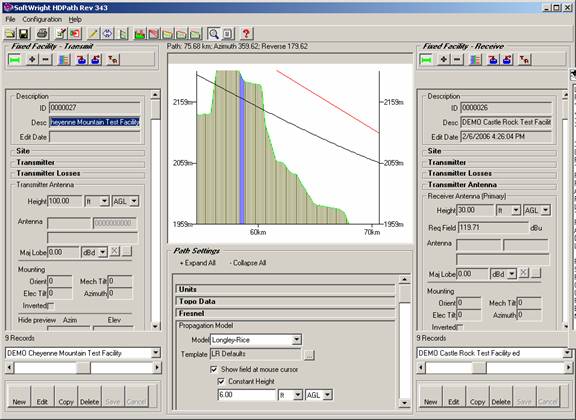Click the swap arrows toolbar icon

pyautogui.click(x=107, y=34)
